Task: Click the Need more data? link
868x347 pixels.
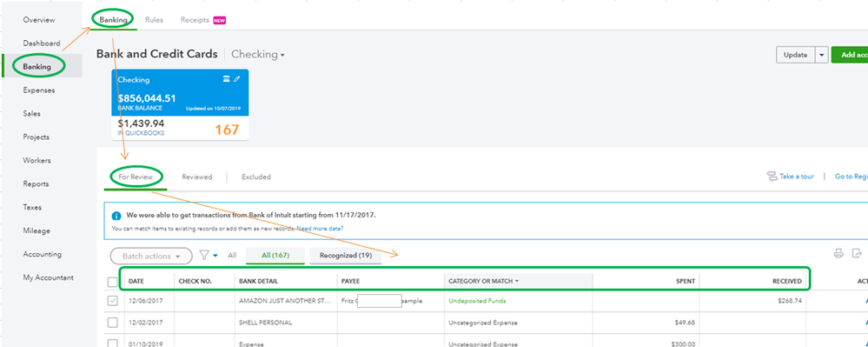Action: point(320,229)
